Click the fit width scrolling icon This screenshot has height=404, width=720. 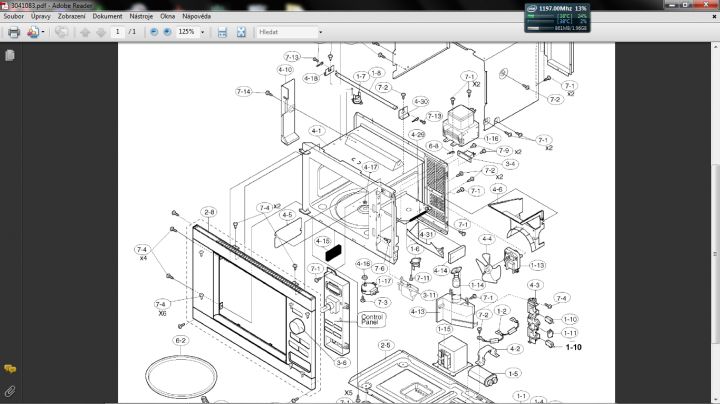(223, 32)
